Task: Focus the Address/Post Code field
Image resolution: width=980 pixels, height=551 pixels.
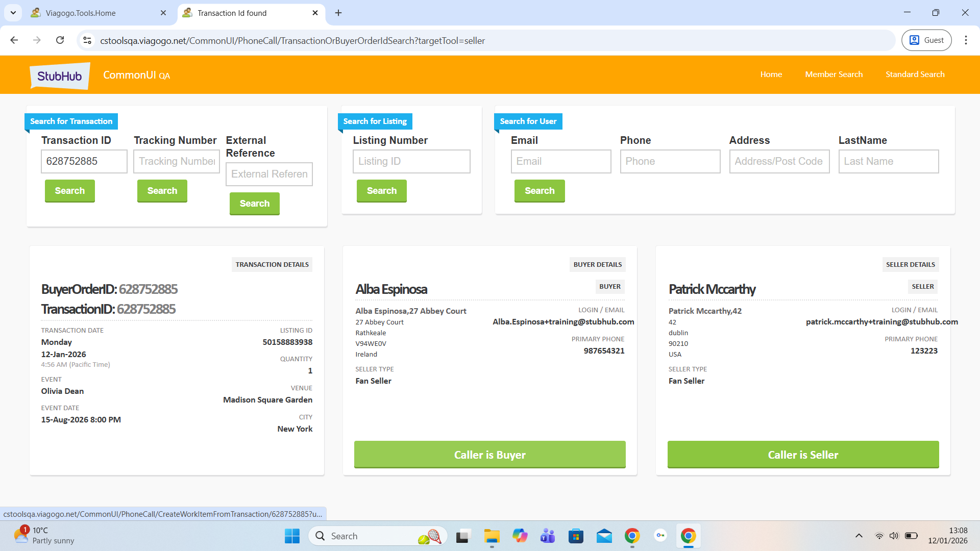Action: pyautogui.click(x=779, y=162)
